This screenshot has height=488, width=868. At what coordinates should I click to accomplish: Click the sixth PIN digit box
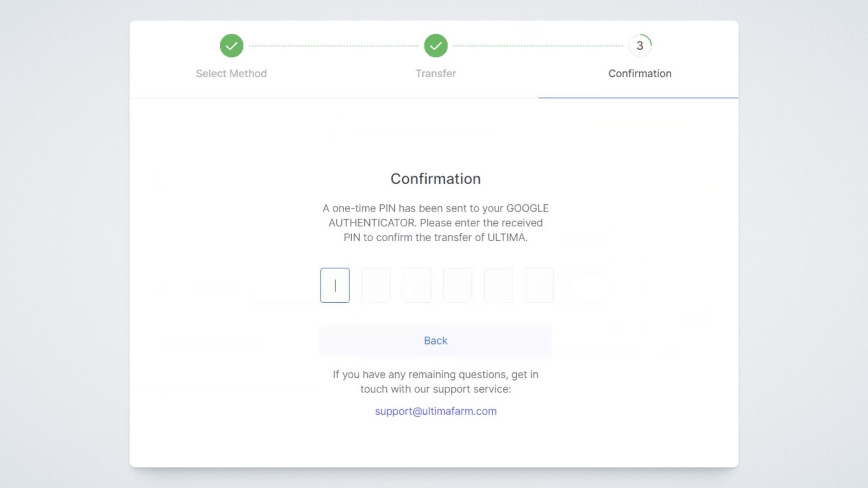539,285
